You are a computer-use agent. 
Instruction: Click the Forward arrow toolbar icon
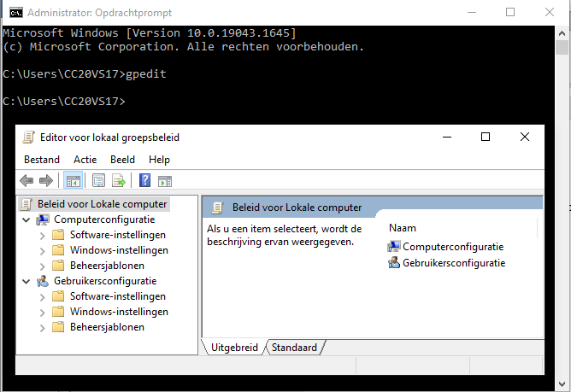coord(46,180)
